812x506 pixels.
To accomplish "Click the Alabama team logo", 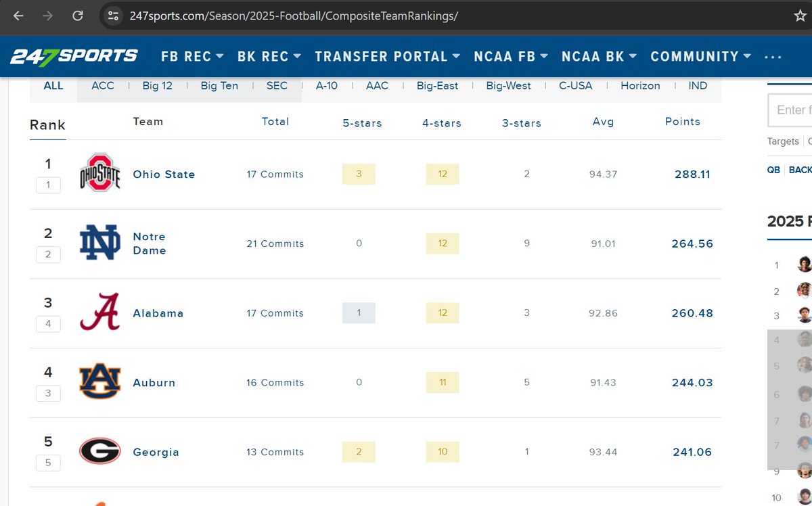I will [100, 312].
